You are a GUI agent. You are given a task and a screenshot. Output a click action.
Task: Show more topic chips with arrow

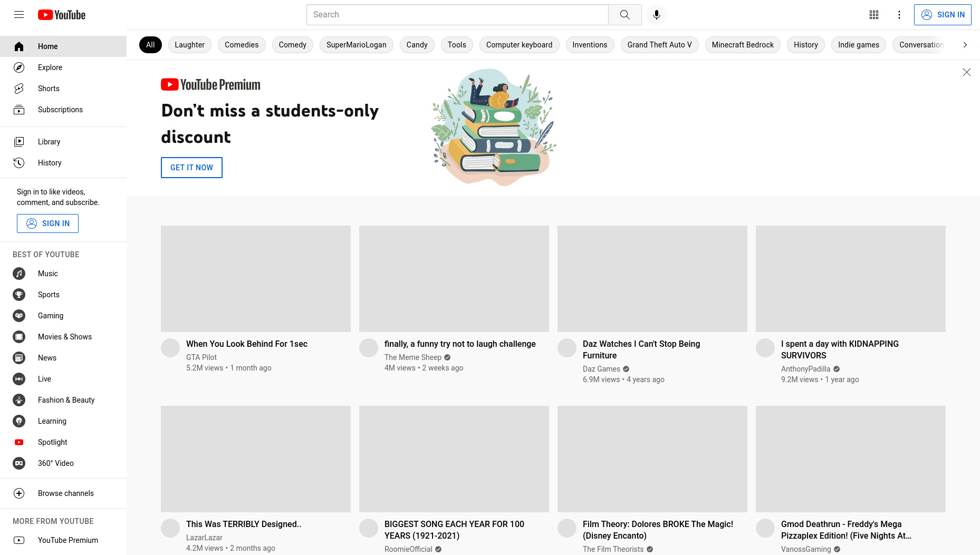[965, 45]
